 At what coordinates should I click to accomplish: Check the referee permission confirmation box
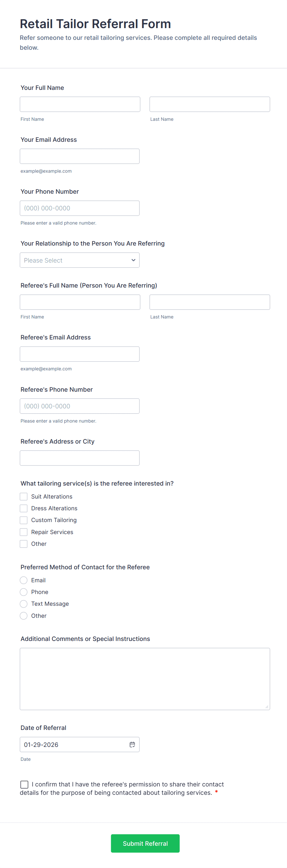coord(24,784)
